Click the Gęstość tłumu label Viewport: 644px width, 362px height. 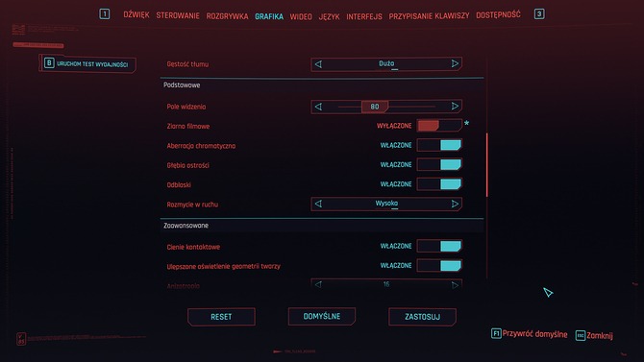(x=187, y=64)
